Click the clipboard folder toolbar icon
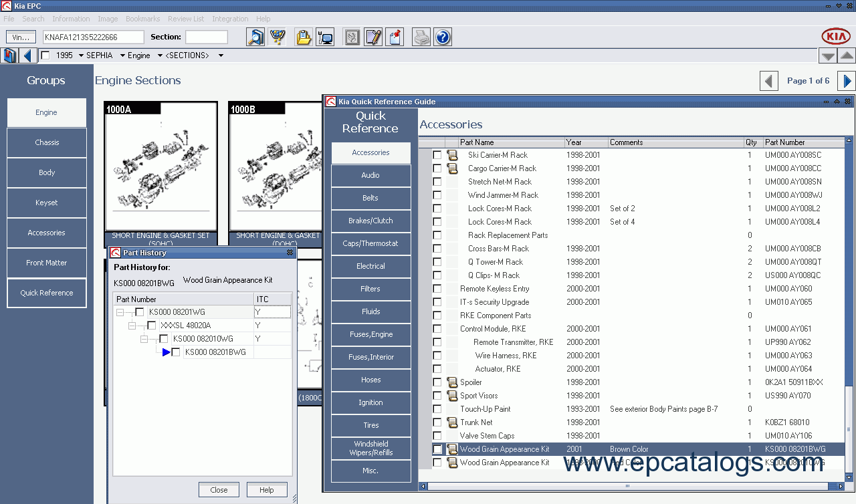Image resolution: width=856 pixels, height=504 pixels. (304, 37)
